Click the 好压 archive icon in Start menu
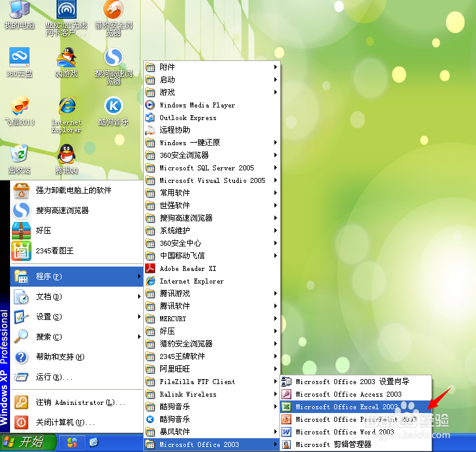 [x=21, y=231]
